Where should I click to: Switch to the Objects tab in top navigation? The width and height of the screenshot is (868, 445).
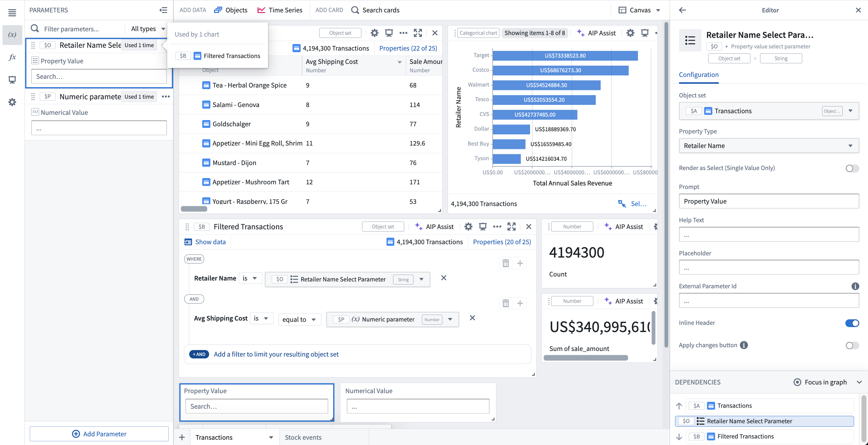click(236, 10)
